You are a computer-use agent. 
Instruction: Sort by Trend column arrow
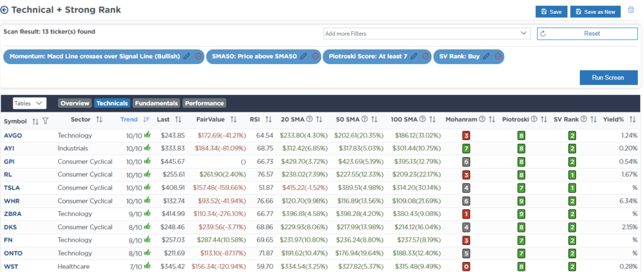pyautogui.click(x=146, y=119)
